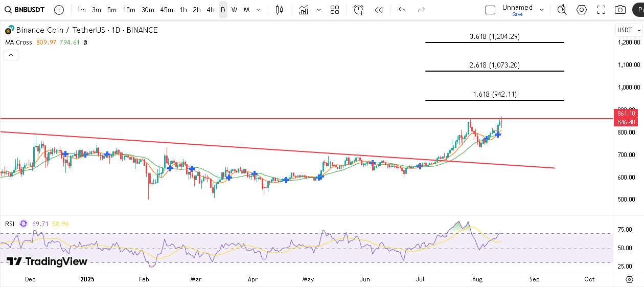644x287 pixels.
Task: Open time zone settings icon at bottom right
Action: 629,279
